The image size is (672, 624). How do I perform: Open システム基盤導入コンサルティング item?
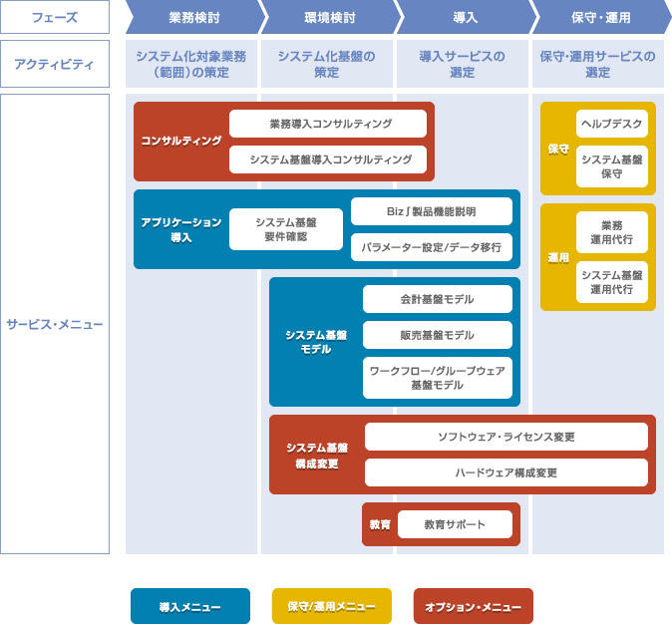[328, 159]
